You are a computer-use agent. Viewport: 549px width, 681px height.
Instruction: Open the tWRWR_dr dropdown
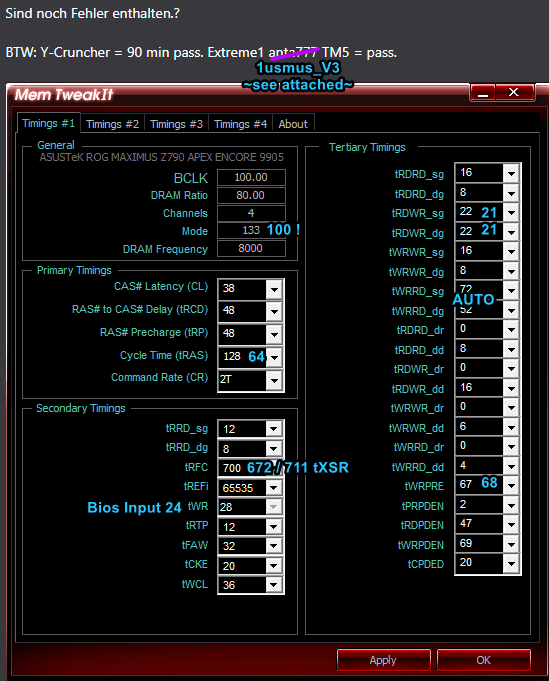click(511, 408)
